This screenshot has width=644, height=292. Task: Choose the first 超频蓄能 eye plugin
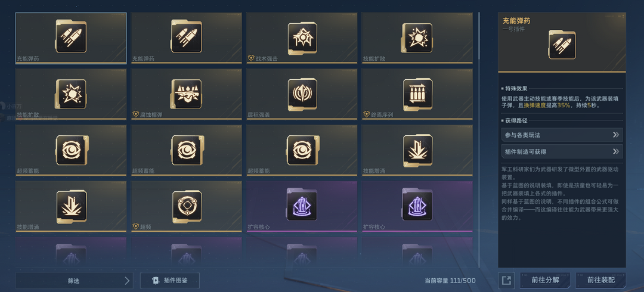(x=71, y=150)
